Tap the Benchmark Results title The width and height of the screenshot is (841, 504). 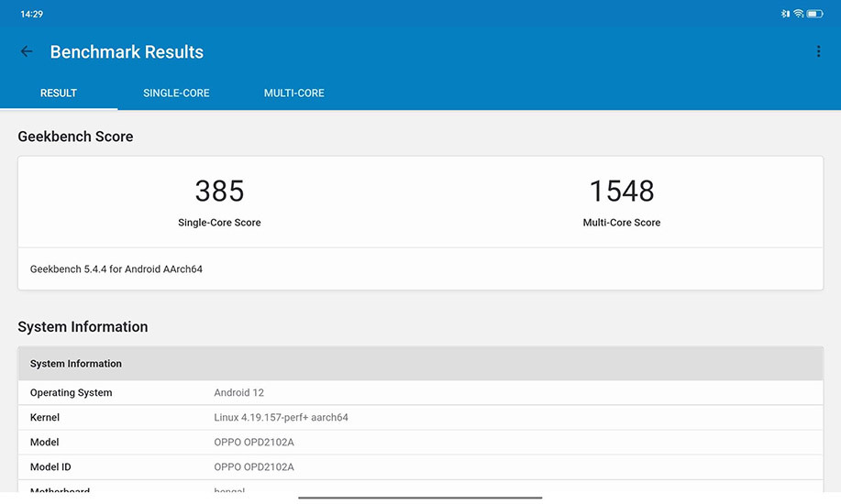coord(127,52)
